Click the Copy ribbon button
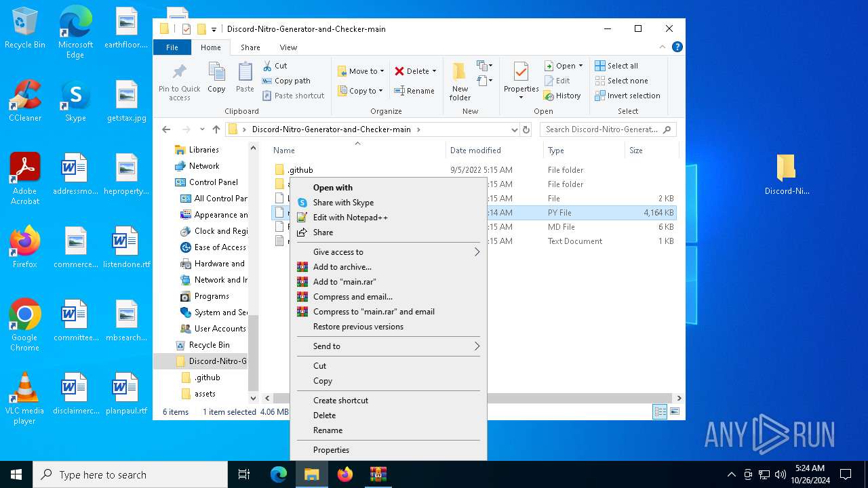This screenshot has height=488, width=868. (216, 78)
